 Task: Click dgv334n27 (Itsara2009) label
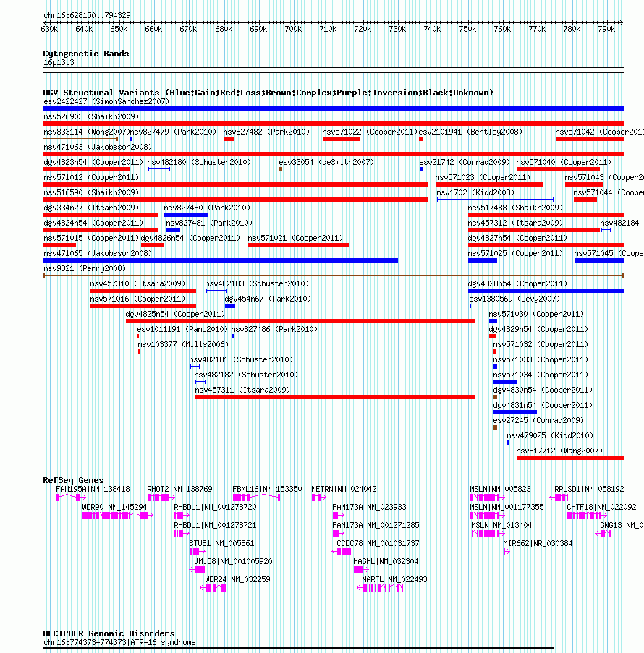point(91,208)
